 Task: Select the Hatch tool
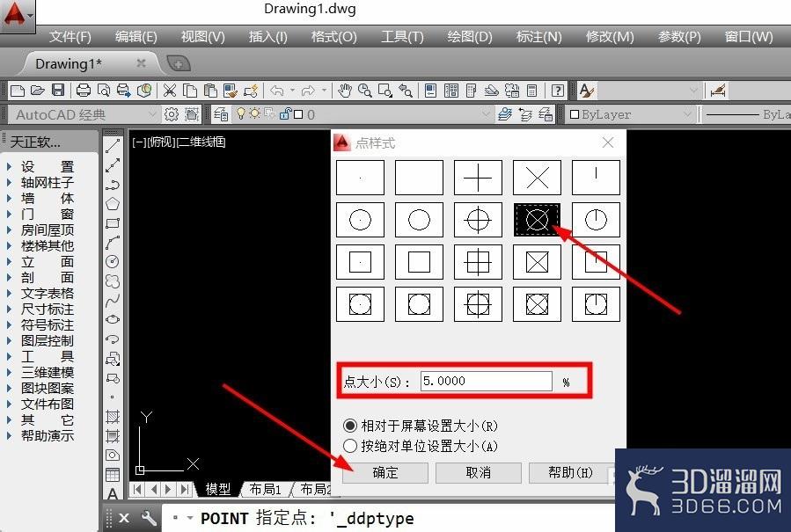point(112,417)
